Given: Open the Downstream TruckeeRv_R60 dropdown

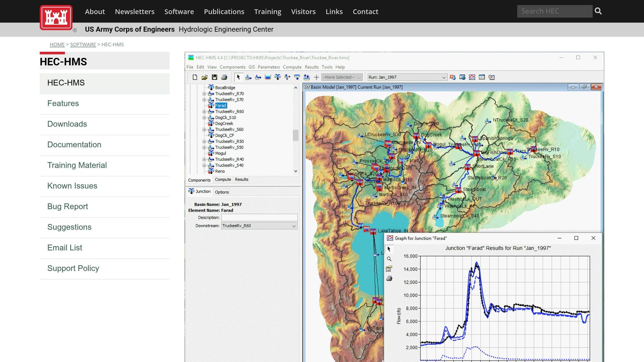Looking at the screenshot, I should 259,226.
